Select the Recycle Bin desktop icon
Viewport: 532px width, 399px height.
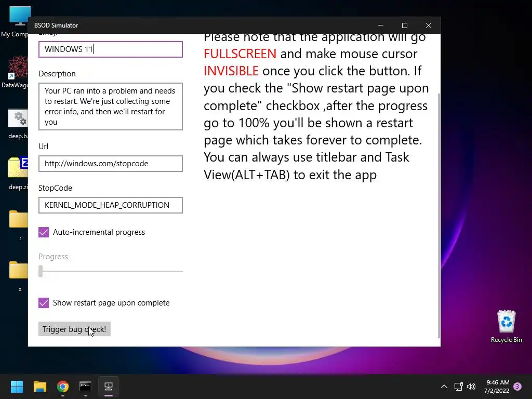[x=506, y=326]
